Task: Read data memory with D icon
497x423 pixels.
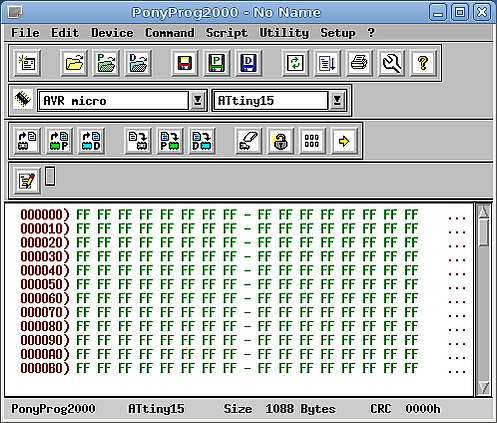Action: (91, 141)
